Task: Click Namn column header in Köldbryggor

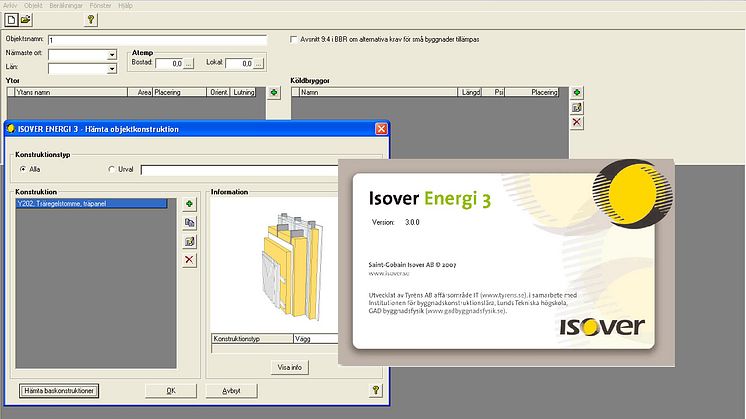Action: tap(378, 92)
